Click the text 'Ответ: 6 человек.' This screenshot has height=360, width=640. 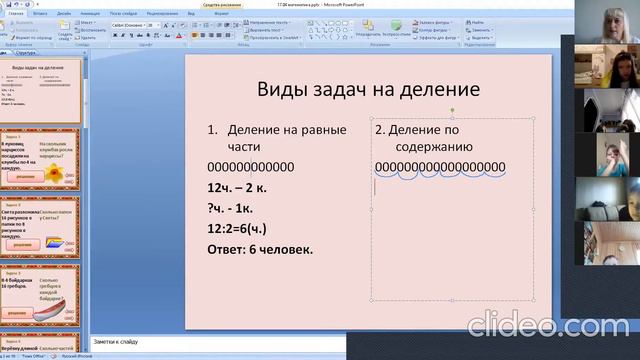coord(260,249)
